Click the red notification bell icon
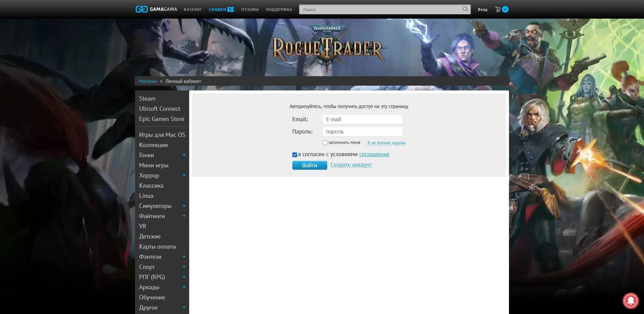 [x=630, y=300]
